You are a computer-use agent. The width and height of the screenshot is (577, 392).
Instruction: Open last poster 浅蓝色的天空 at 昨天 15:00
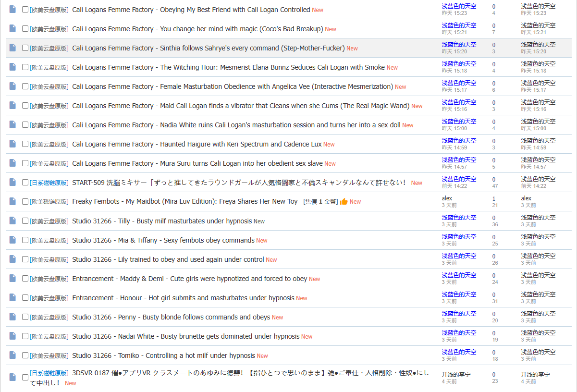tap(538, 122)
